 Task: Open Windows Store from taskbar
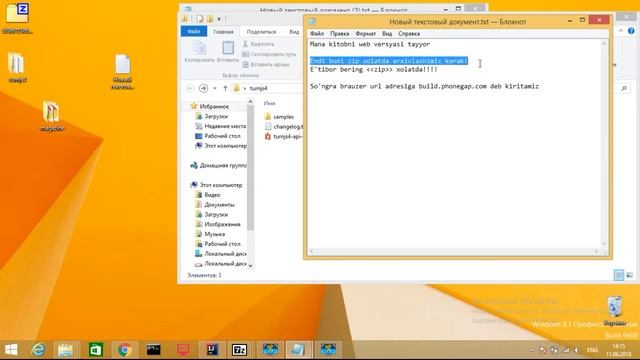[x=96, y=350]
